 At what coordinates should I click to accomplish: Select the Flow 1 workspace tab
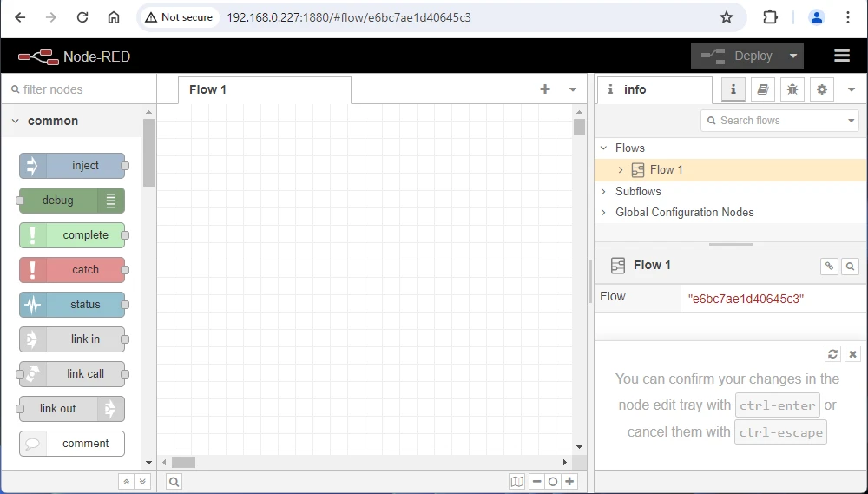(208, 89)
